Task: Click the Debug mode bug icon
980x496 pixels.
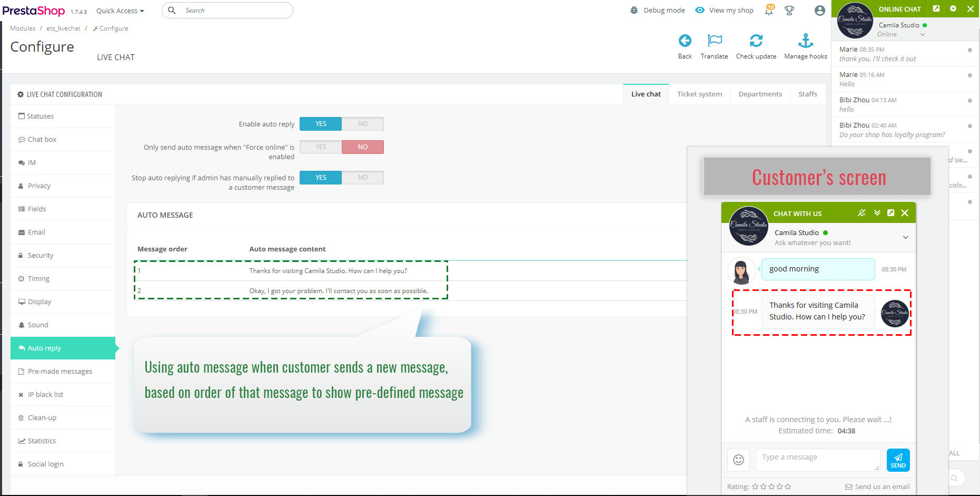Action: (634, 10)
